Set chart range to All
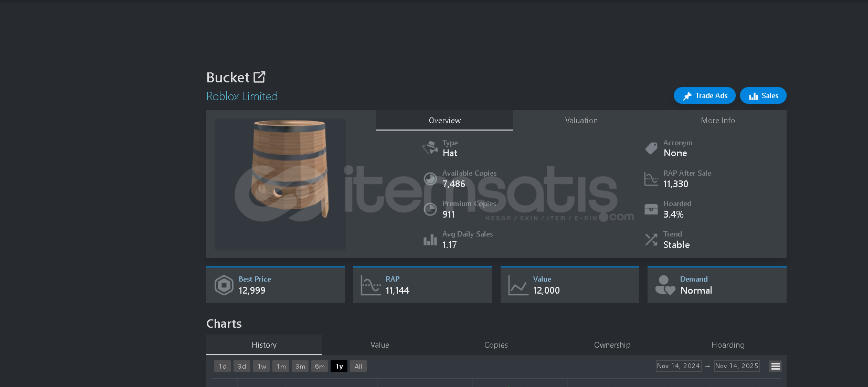Screen dimensions: 868x387 [x=358, y=366]
